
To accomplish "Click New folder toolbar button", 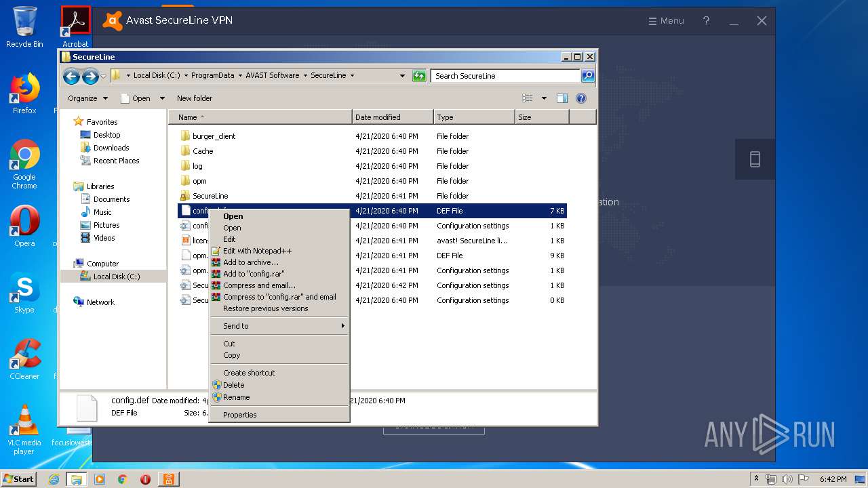I will coord(195,98).
